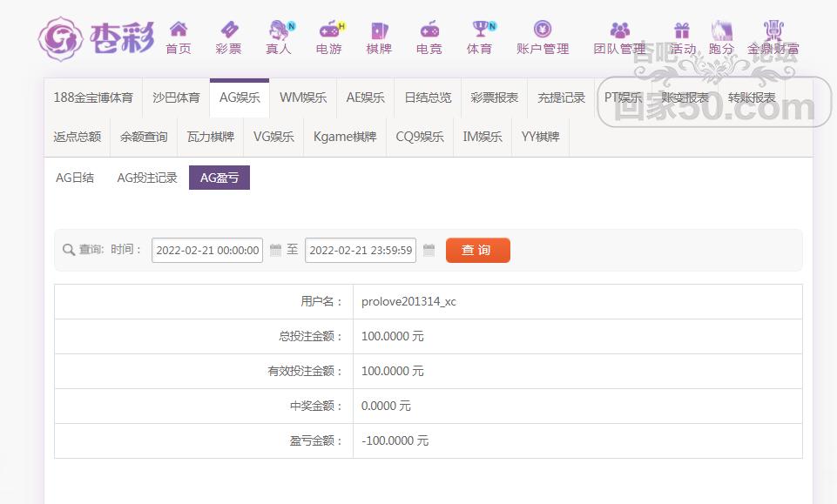
Task: Open the 返点总额 tab
Action: [78, 137]
